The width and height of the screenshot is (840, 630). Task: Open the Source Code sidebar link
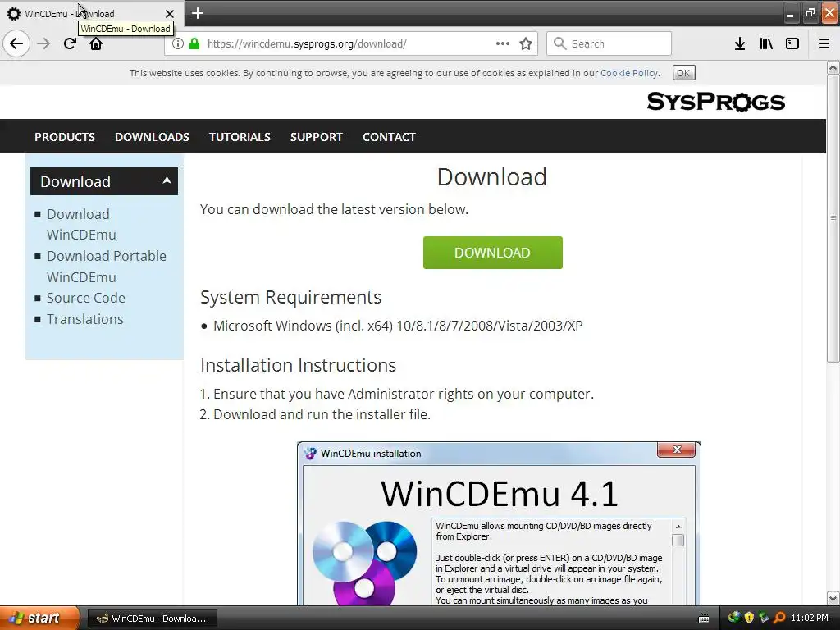pos(85,298)
